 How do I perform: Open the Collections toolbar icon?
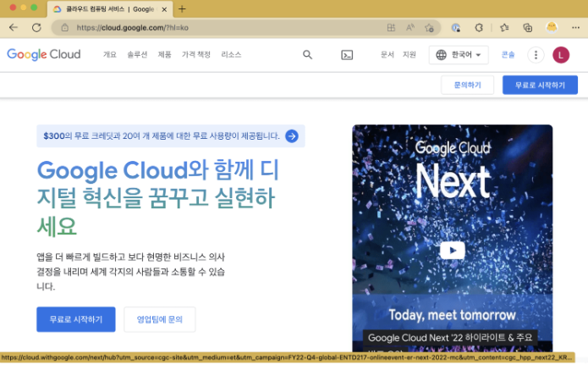[528, 27]
